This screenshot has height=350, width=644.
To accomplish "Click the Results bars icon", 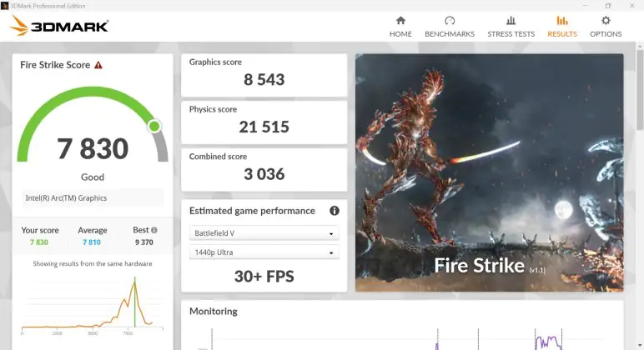I will (562, 21).
